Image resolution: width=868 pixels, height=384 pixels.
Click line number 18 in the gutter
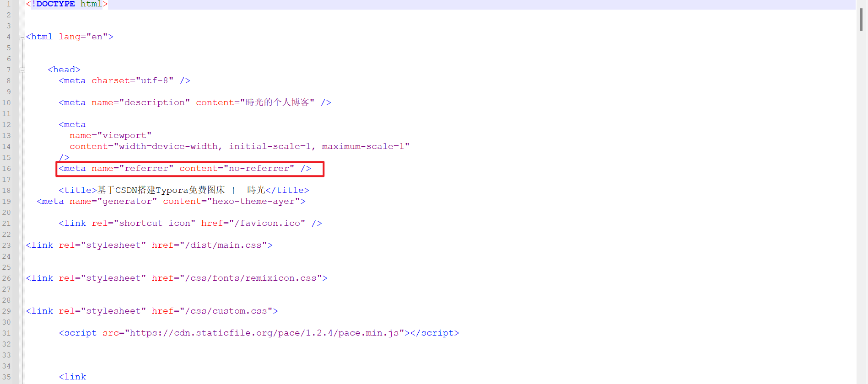6,191
